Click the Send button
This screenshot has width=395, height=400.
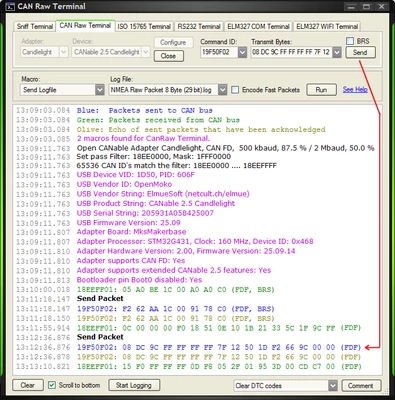pyautogui.click(x=360, y=52)
